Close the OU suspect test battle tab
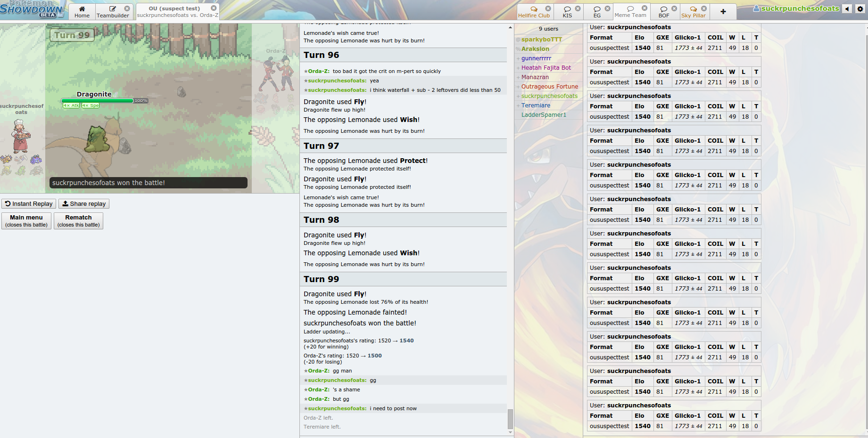Viewport: 868px width, 438px height. point(214,8)
